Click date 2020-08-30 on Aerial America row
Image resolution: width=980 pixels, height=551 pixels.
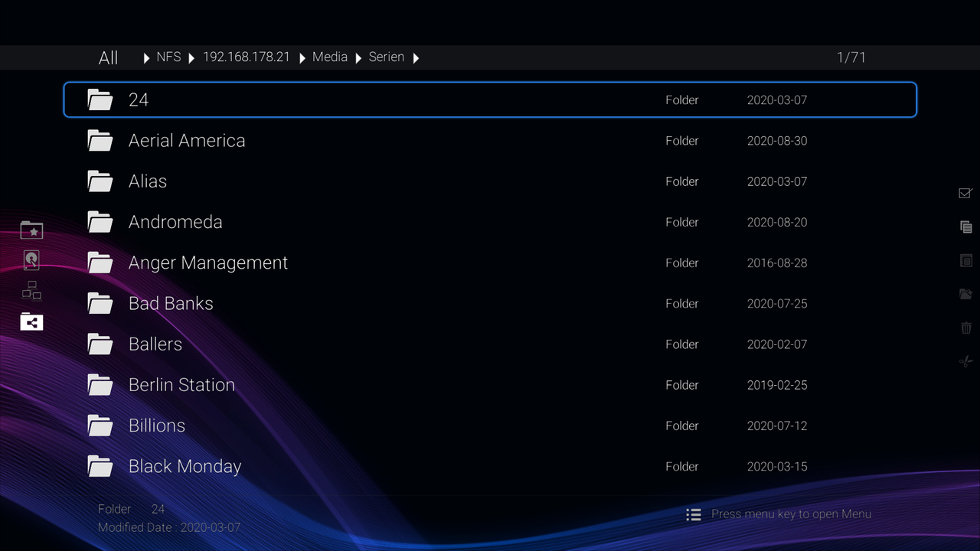coord(777,141)
